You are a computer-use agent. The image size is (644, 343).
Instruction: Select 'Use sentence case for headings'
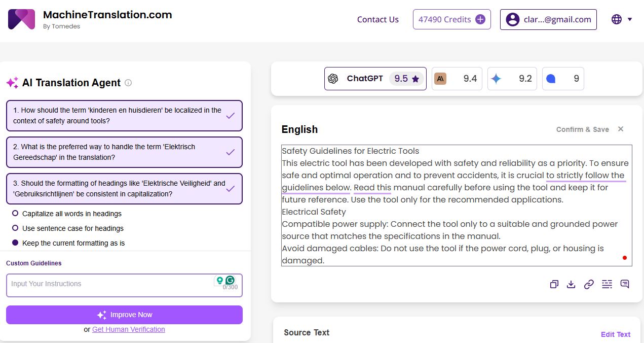[x=15, y=228]
